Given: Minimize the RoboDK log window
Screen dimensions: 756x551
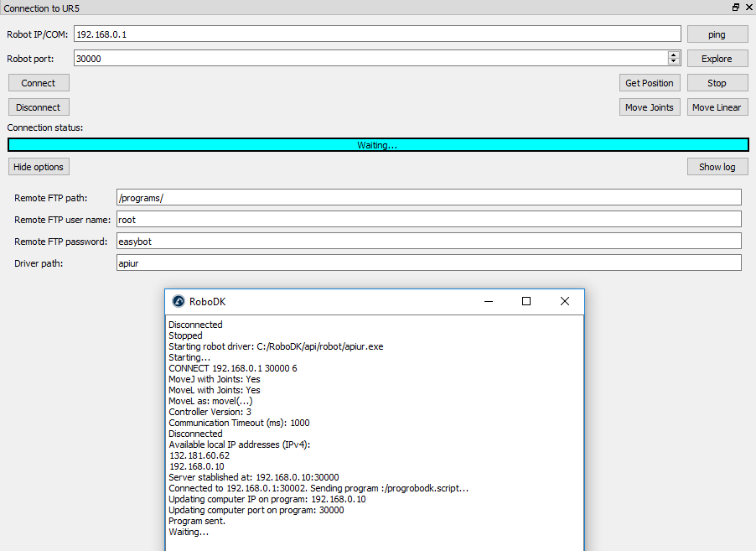Looking at the screenshot, I should [x=488, y=302].
